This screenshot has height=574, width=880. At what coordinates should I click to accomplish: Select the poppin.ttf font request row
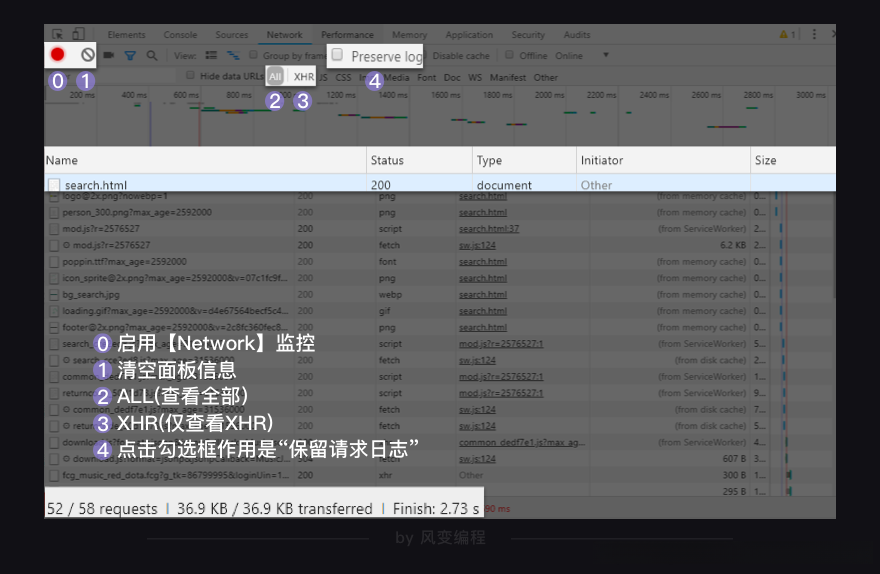pyautogui.click(x=440, y=262)
